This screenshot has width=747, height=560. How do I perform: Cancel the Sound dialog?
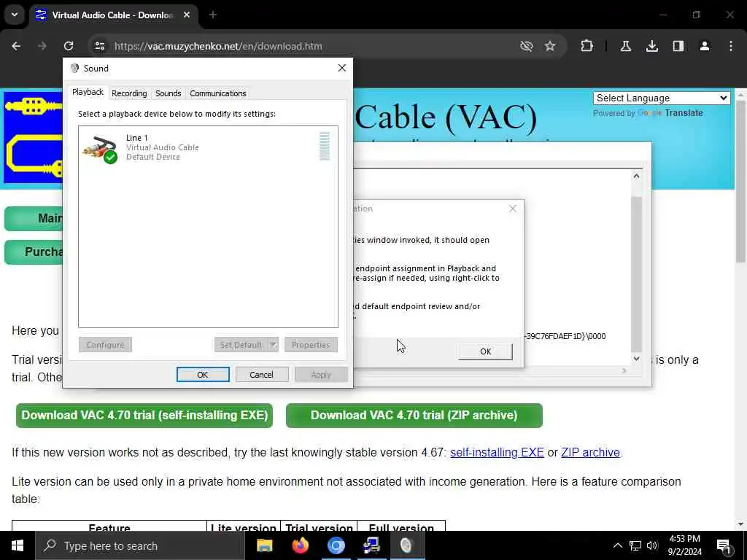pyautogui.click(x=262, y=375)
